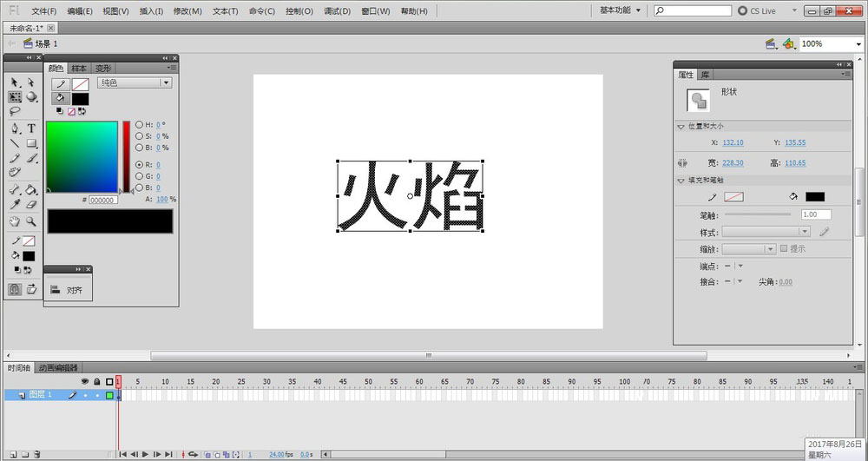Select the S saturation radio button
Viewport: 868px width, 461px height.
(140, 136)
